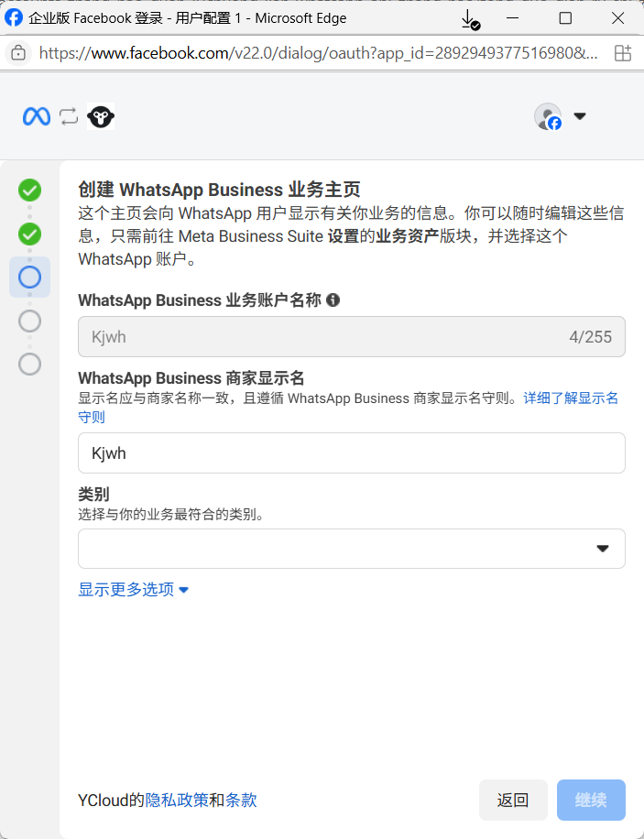Click the Edge split-screen icon in address bar
The width and height of the screenshot is (644, 839).
coord(623,53)
